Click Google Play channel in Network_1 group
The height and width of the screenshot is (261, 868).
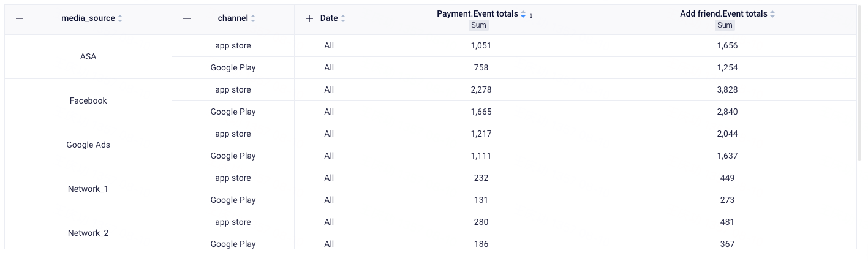[x=233, y=200]
